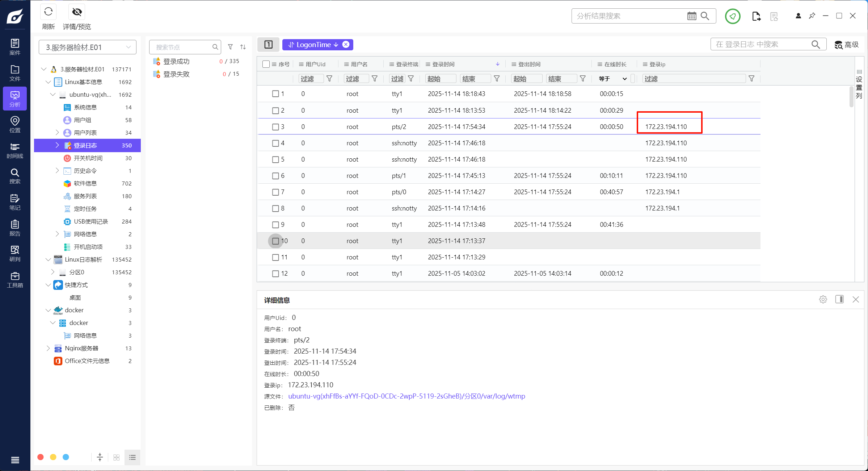Click the sort nodes arrows icon
This screenshot has width=868, height=471.
(x=243, y=47)
